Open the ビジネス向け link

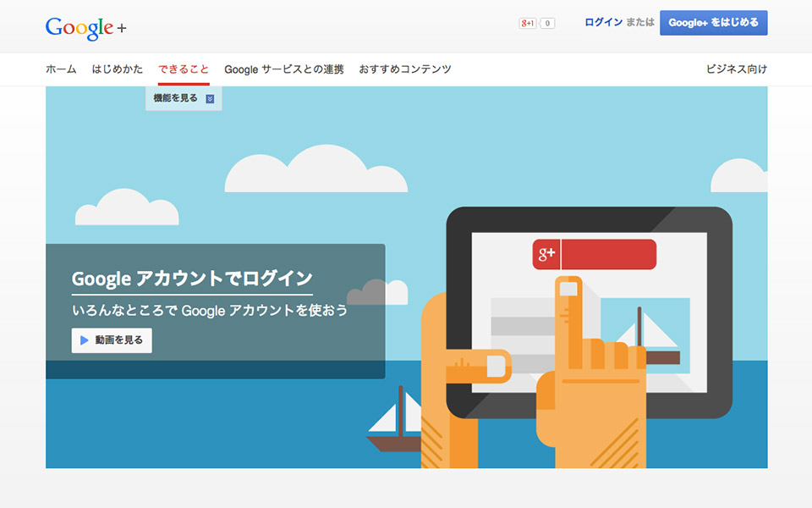click(x=737, y=69)
